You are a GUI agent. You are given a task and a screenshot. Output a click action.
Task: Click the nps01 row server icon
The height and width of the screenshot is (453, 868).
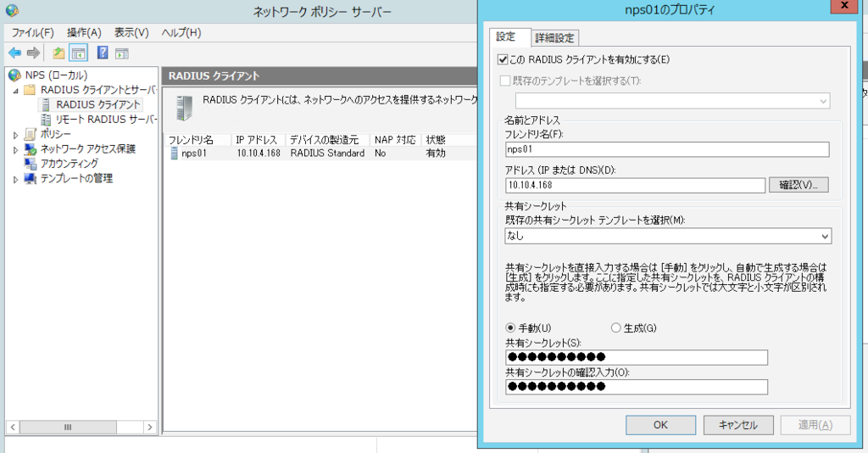tap(174, 154)
